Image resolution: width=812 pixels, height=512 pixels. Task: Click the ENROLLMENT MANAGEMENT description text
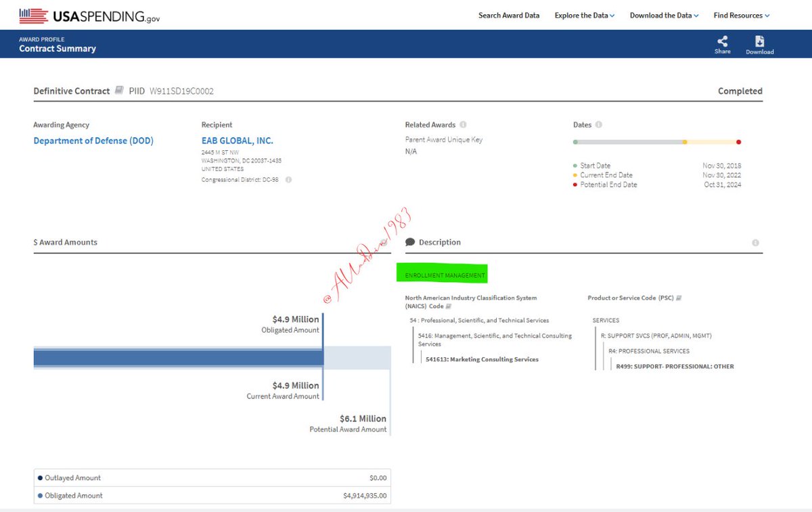[445, 275]
